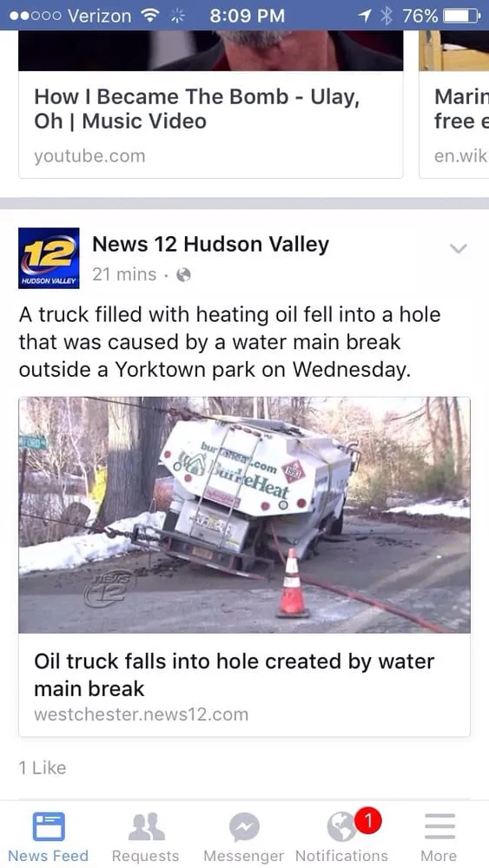This screenshot has height=868, width=489.
Task: Tap the News 12 Hudson Valley logo
Action: tap(49, 258)
